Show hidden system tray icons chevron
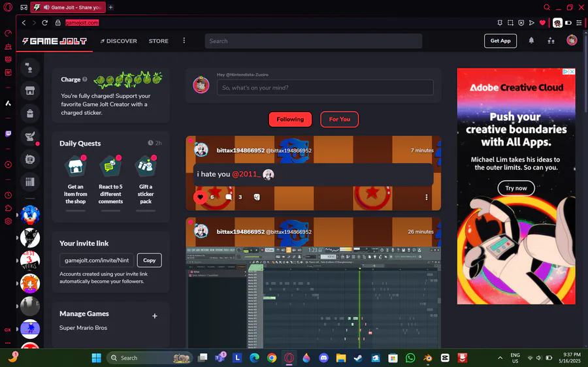Viewport: 588px width, 367px height. (500, 358)
